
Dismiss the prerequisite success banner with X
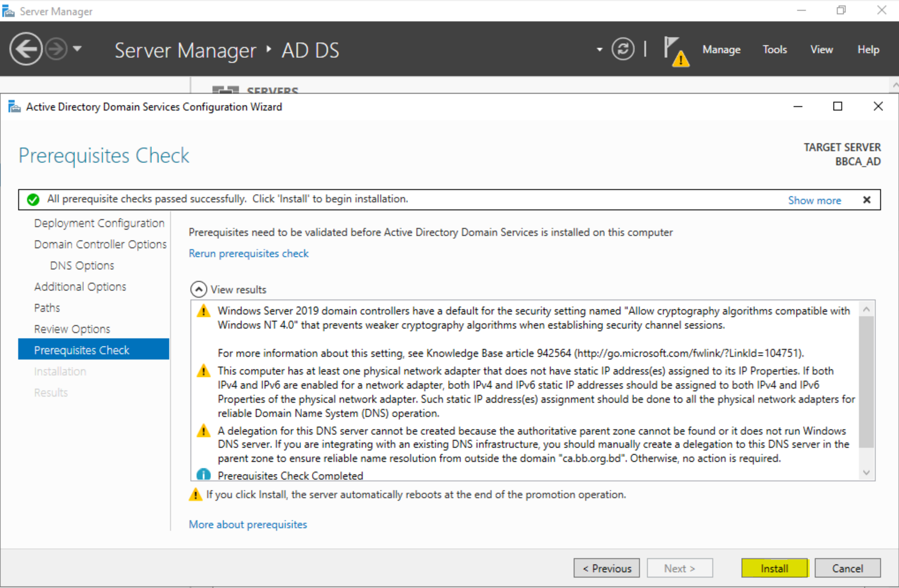[867, 200]
